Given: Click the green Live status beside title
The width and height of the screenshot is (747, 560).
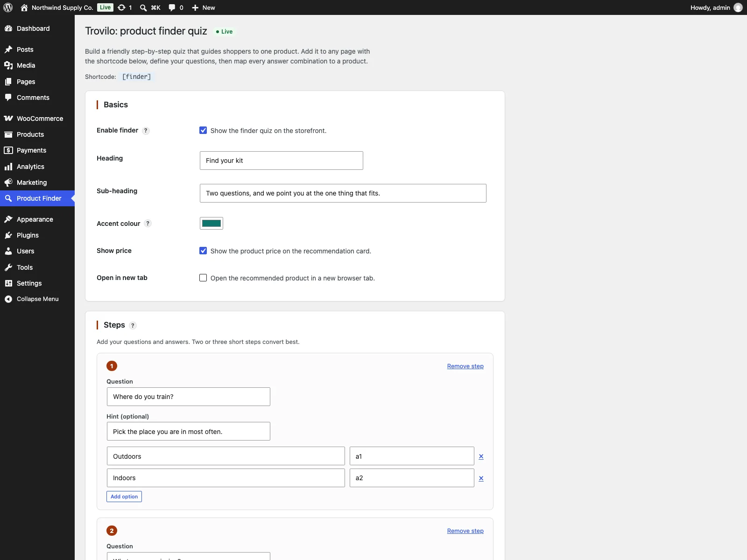Looking at the screenshot, I should pos(225,32).
